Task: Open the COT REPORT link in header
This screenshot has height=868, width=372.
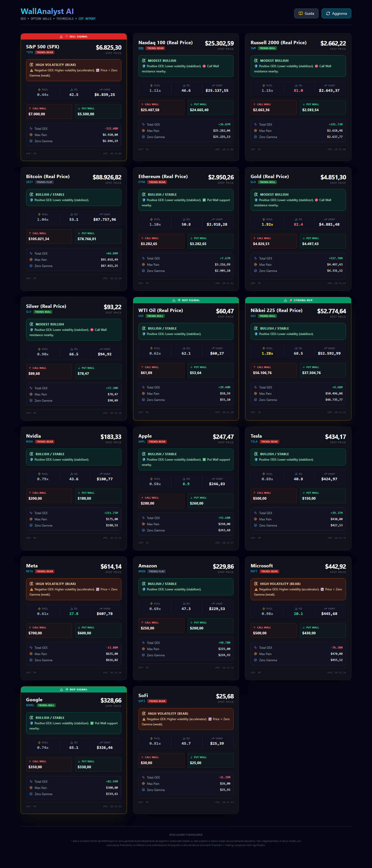Action: [87, 19]
